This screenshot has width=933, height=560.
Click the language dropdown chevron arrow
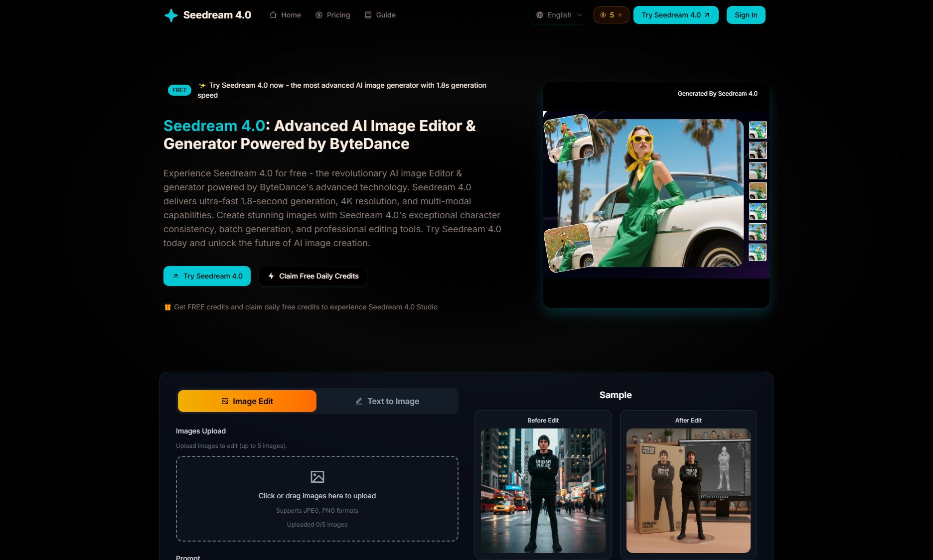click(x=580, y=15)
